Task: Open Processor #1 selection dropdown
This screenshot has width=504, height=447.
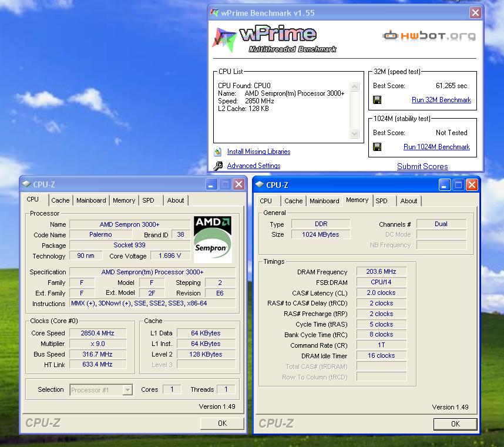Action: [x=127, y=390]
